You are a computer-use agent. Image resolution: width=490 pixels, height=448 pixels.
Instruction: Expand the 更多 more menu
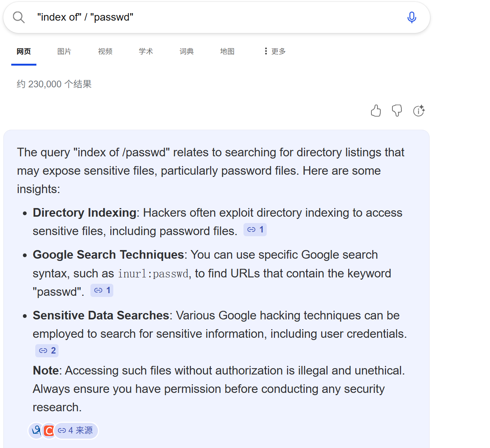[275, 51]
